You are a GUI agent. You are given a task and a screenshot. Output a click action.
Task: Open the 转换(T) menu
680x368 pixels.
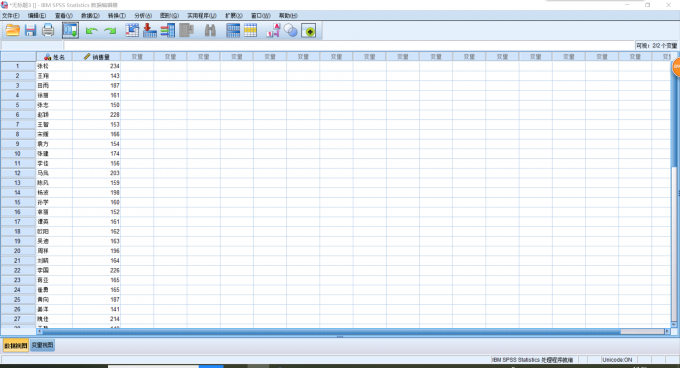[x=117, y=16]
